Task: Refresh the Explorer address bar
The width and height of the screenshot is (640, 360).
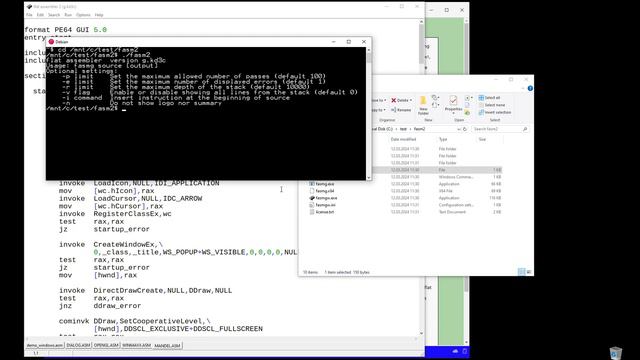Action: [464, 129]
